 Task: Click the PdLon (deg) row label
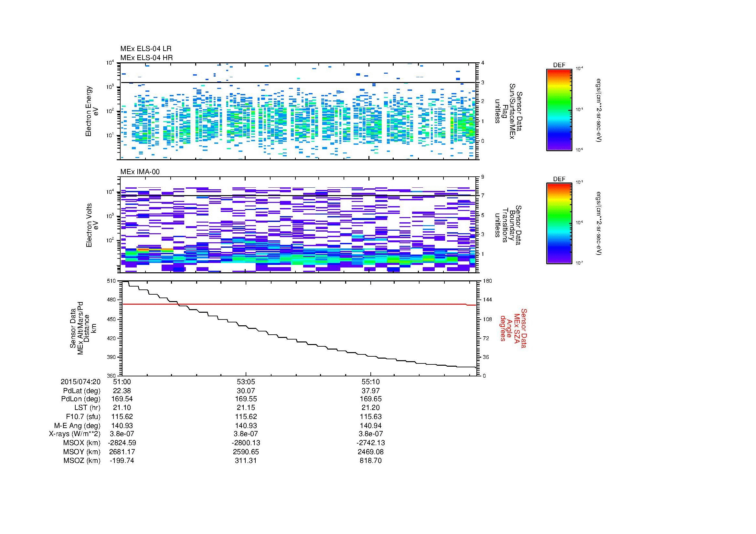click(x=81, y=399)
